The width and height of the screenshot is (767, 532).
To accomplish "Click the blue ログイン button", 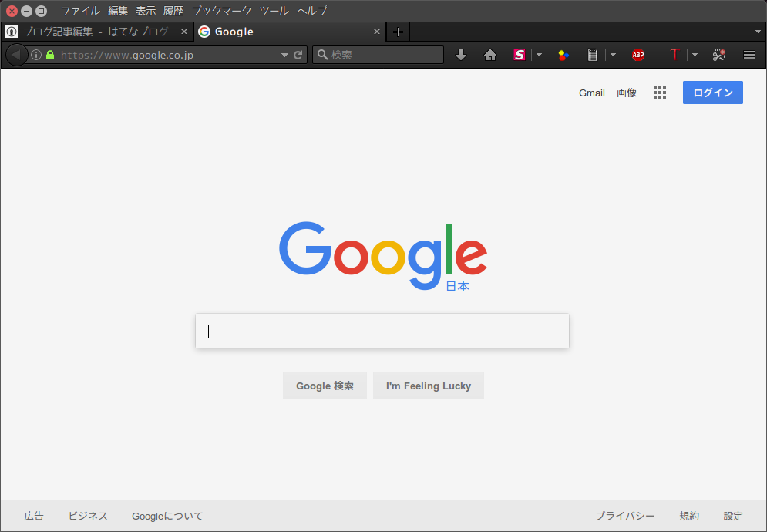I will (x=713, y=93).
